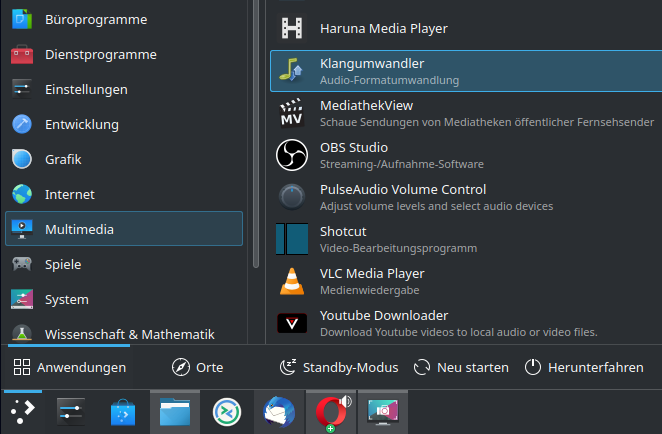Open the application launcher in the taskbar
662x434 pixels.
[23, 412]
